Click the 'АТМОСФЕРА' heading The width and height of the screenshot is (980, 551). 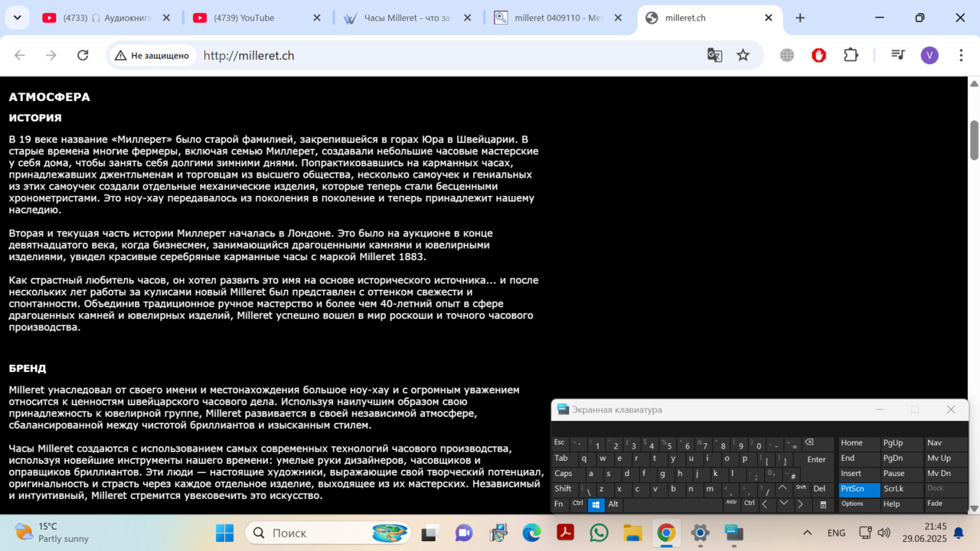coord(49,97)
